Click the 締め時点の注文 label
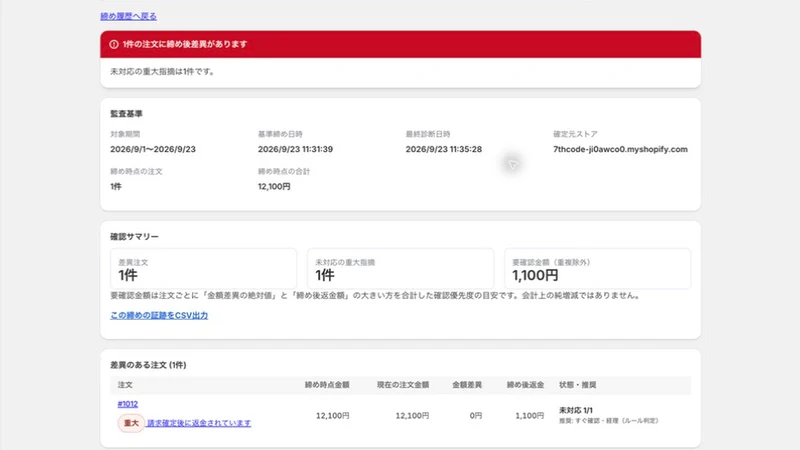This screenshot has width=800, height=450. tap(136, 171)
